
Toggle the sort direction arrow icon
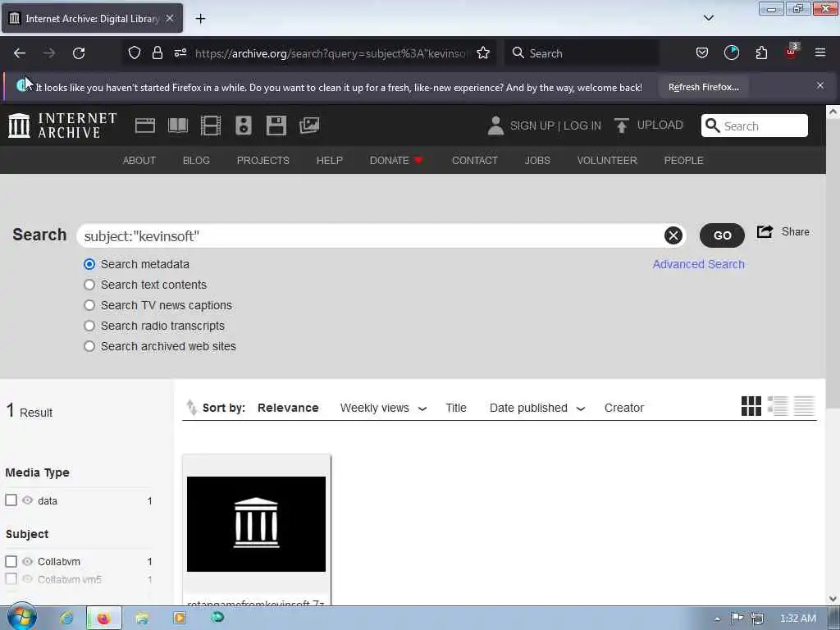click(x=191, y=408)
